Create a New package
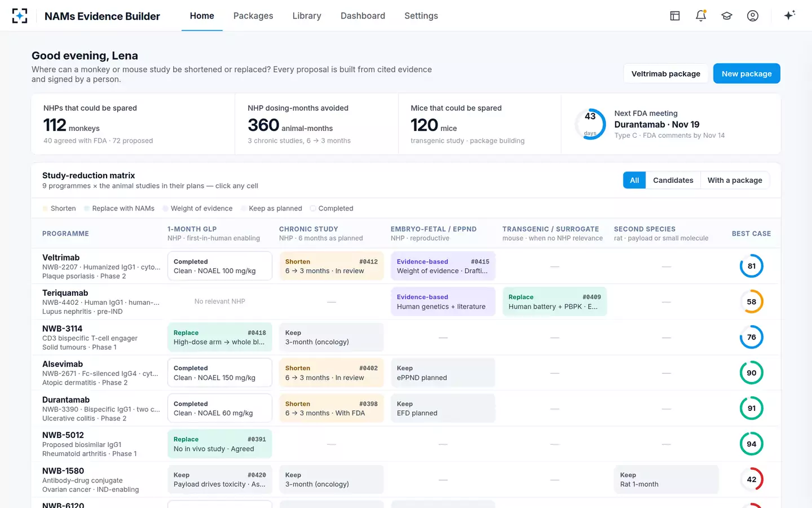The height and width of the screenshot is (508, 812). (747, 73)
